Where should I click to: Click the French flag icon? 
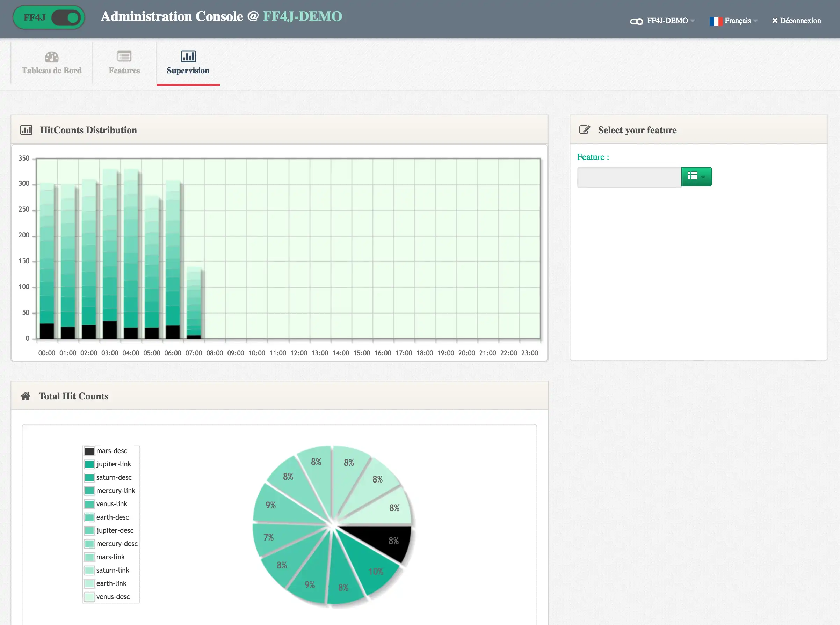coord(716,21)
